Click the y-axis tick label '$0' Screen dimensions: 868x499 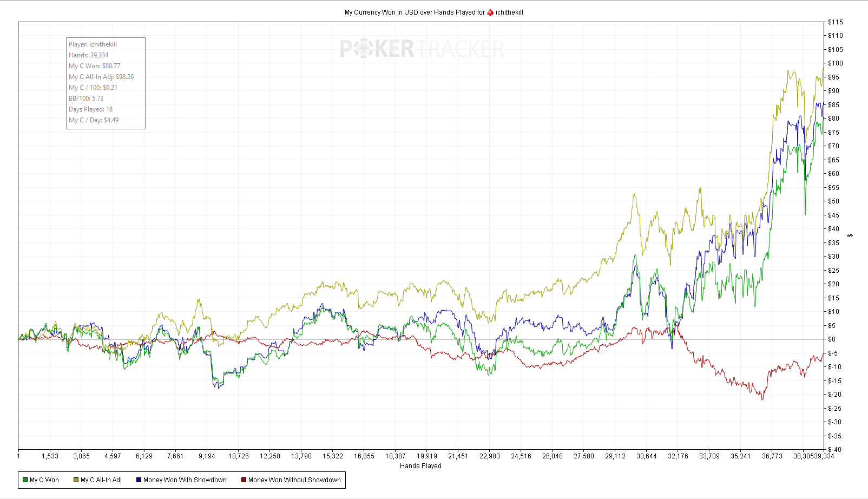[832, 339]
